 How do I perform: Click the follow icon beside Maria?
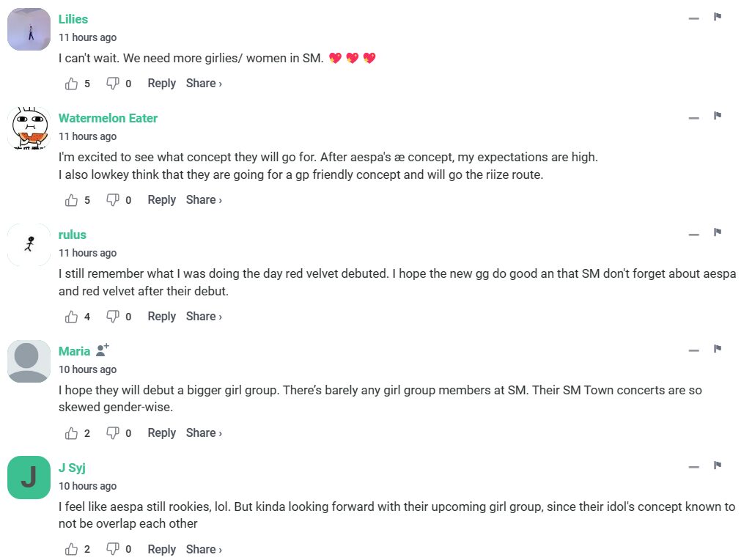(103, 350)
